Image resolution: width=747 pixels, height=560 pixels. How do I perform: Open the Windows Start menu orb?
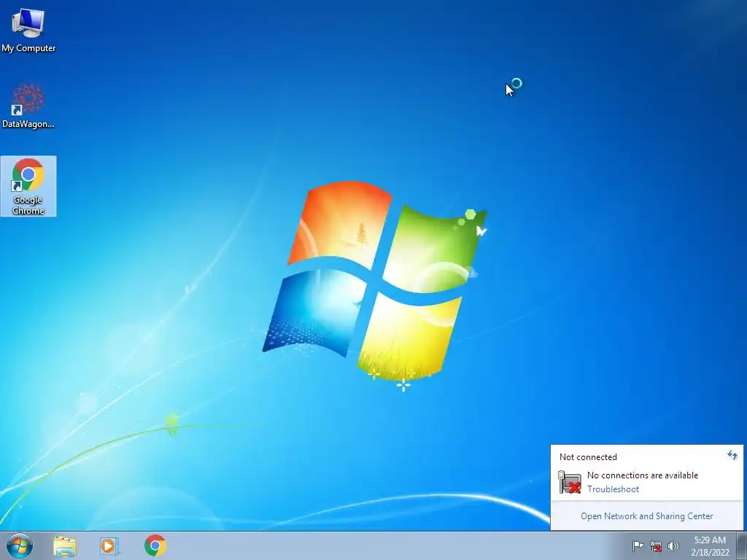(x=20, y=545)
